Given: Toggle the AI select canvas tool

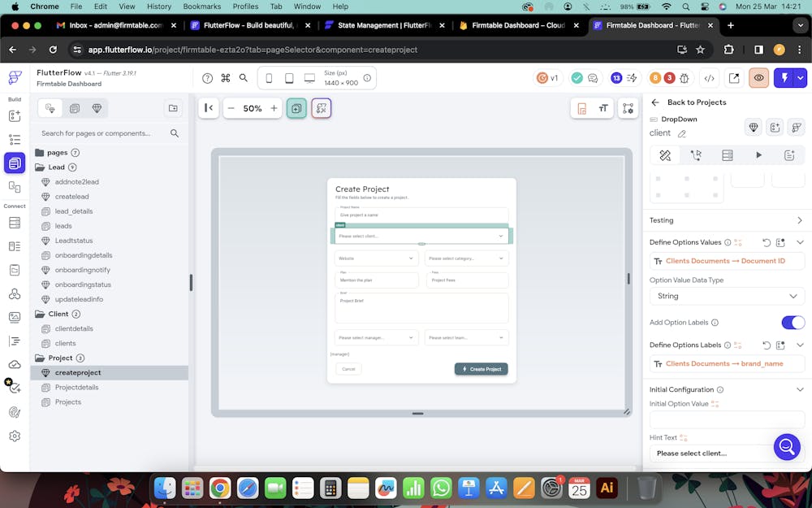Looking at the screenshot, I should tap(322, 108).
